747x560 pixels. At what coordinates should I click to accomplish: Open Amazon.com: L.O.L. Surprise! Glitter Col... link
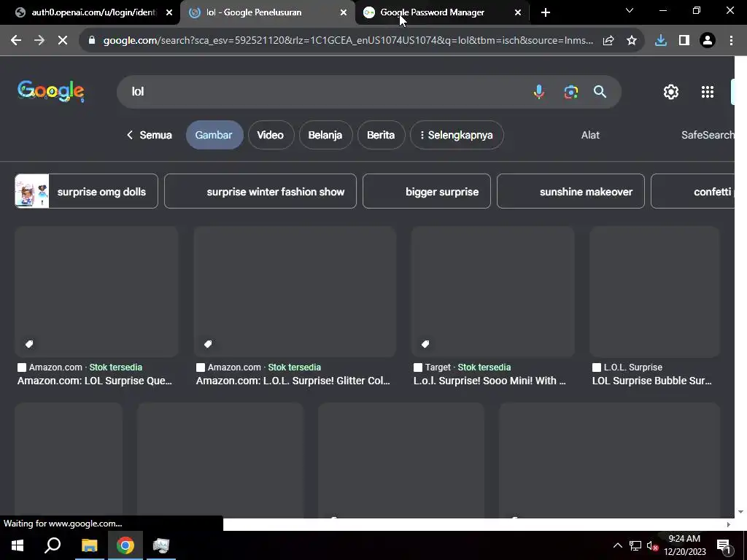(293, 381)
